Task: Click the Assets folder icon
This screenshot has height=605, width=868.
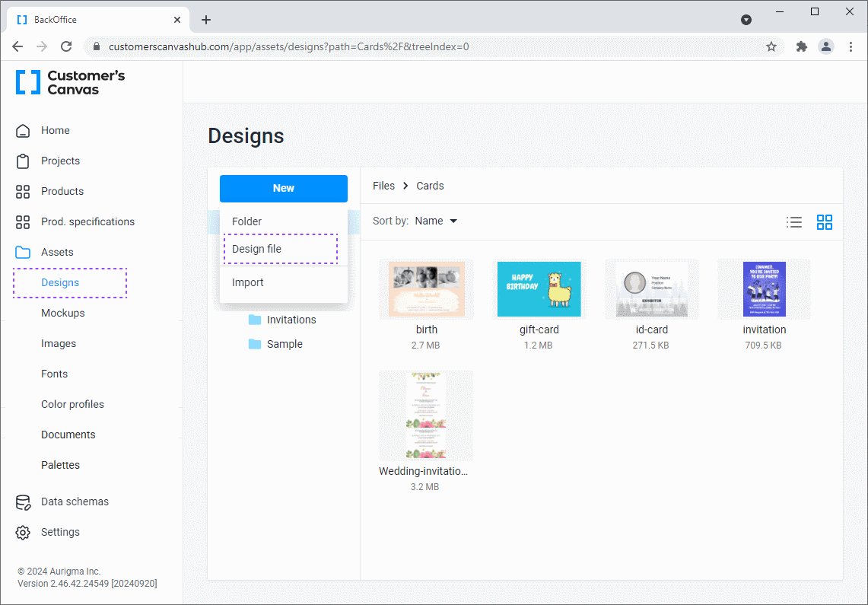Action: [x=23, y=252]
